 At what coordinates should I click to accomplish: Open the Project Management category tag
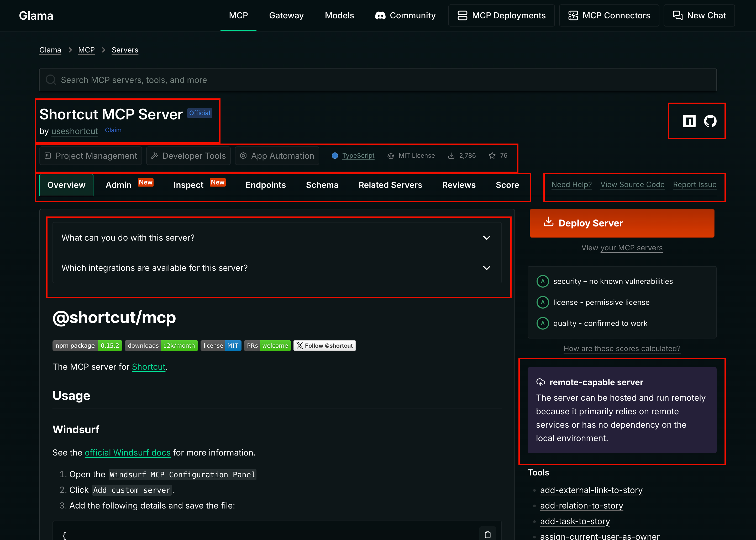pos(91,156)
